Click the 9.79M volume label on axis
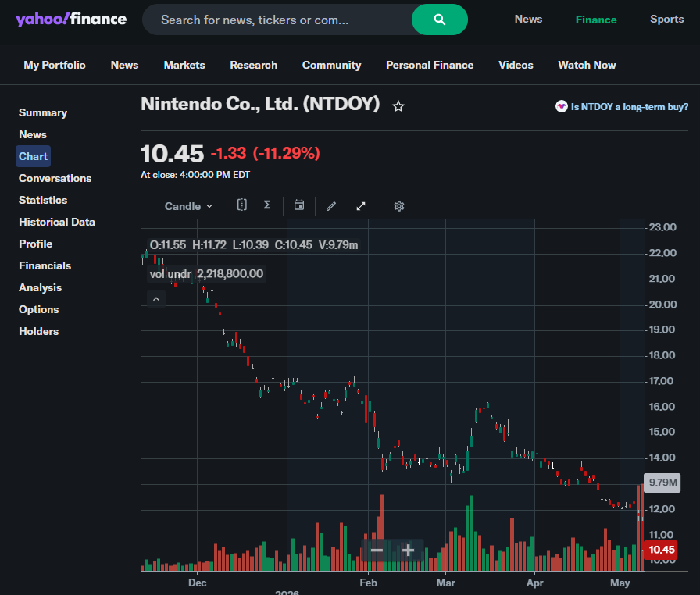Screen dimensions: 700x595 pos(662,483)
